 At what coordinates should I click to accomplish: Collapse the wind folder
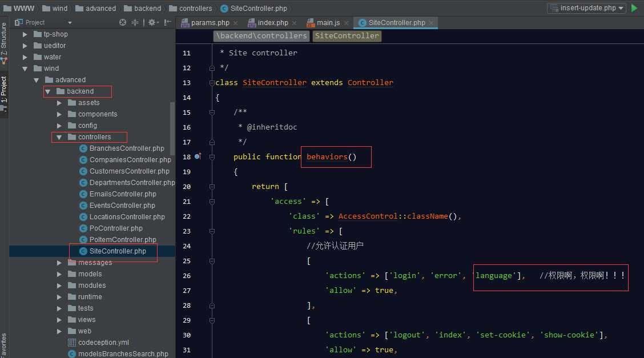(25, 69)
